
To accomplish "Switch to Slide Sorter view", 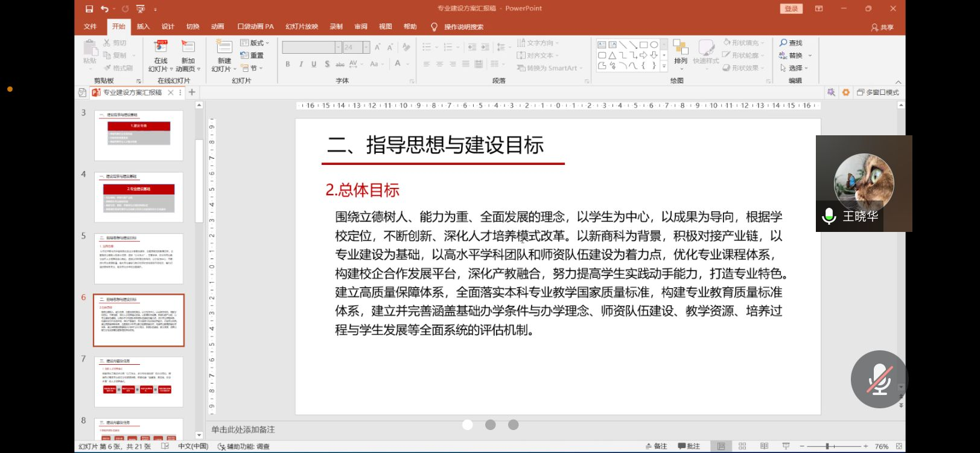I will pos(742,446).
